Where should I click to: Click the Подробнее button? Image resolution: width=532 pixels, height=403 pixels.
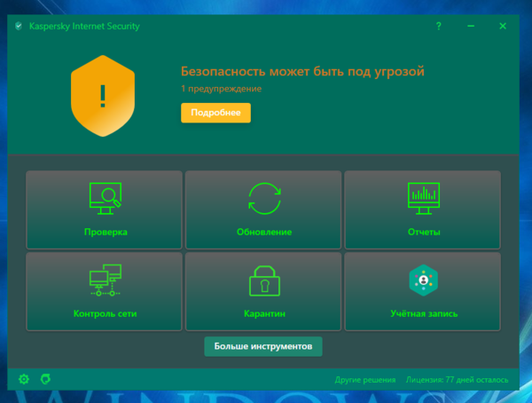[215, 113]
